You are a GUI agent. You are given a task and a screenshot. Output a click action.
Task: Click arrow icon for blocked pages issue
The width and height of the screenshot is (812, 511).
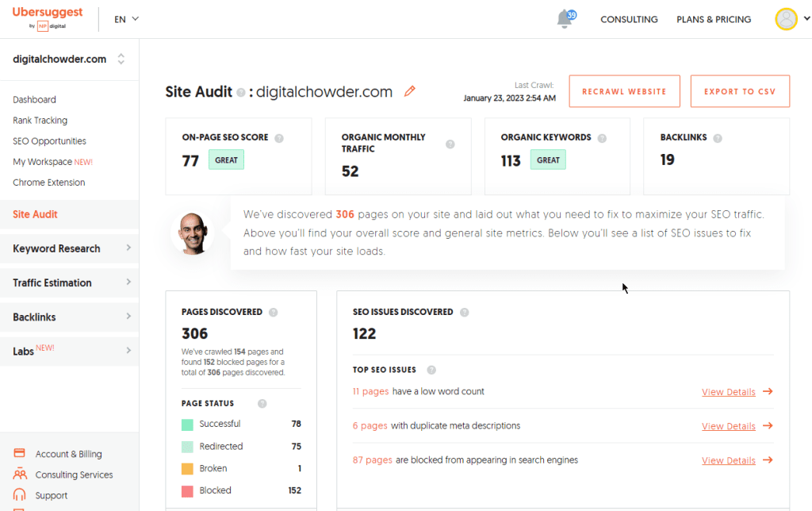(x=768, y=459)
